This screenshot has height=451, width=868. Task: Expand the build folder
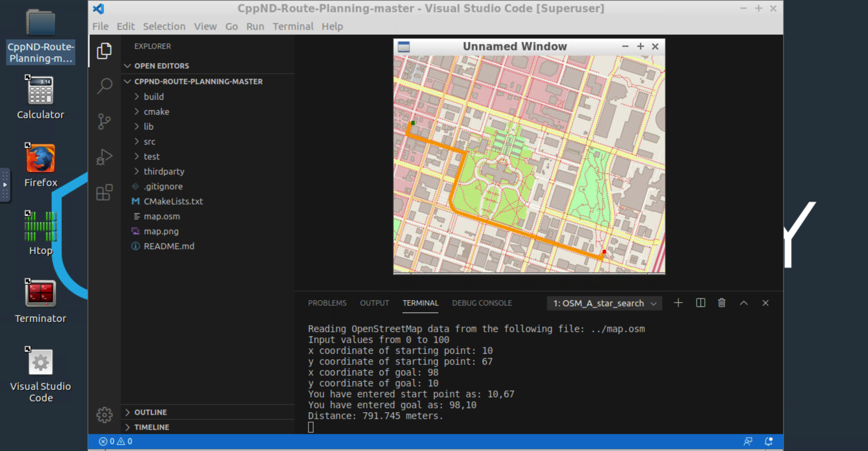(x=208, y=97)
